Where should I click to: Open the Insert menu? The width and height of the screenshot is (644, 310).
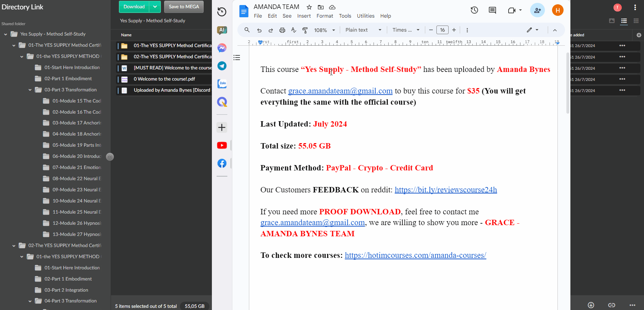point(304,16)
